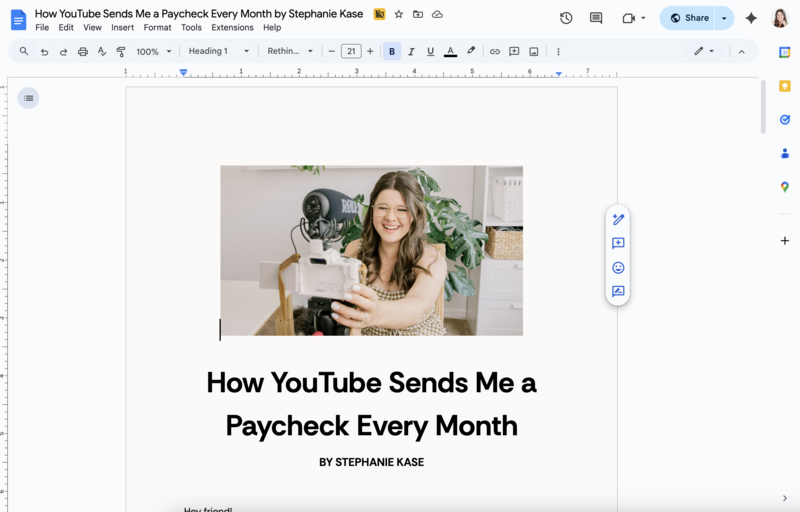
Task: Star this document
Action: point(399,14)
